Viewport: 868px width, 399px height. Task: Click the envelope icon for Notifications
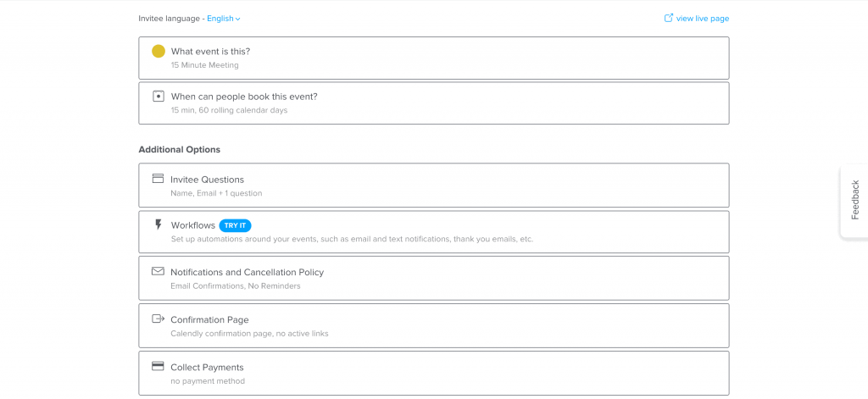pos(158,271)
